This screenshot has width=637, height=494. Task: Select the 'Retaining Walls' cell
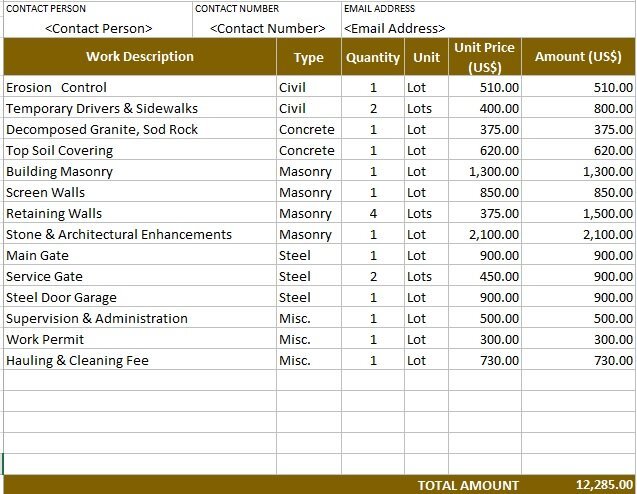[140, 212]
